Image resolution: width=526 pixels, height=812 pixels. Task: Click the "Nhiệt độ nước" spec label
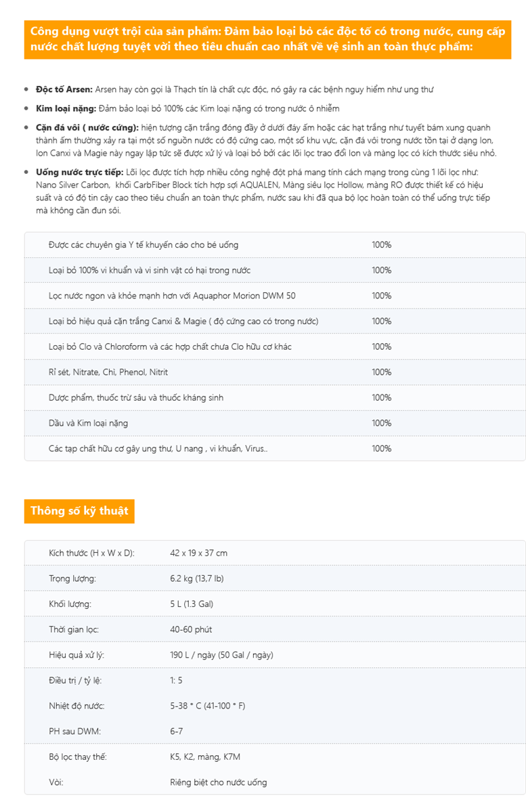pos(76,706)
